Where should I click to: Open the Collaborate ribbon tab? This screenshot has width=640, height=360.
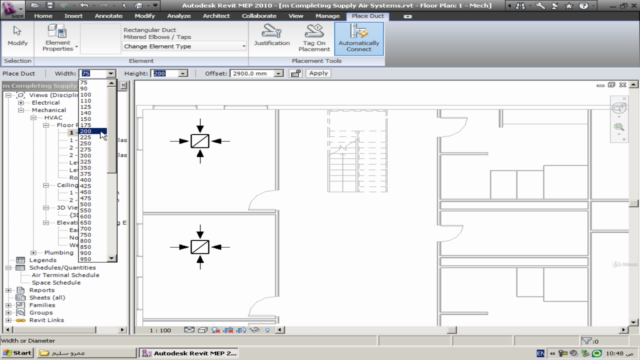pyautogui.click(x=259, y=16)
